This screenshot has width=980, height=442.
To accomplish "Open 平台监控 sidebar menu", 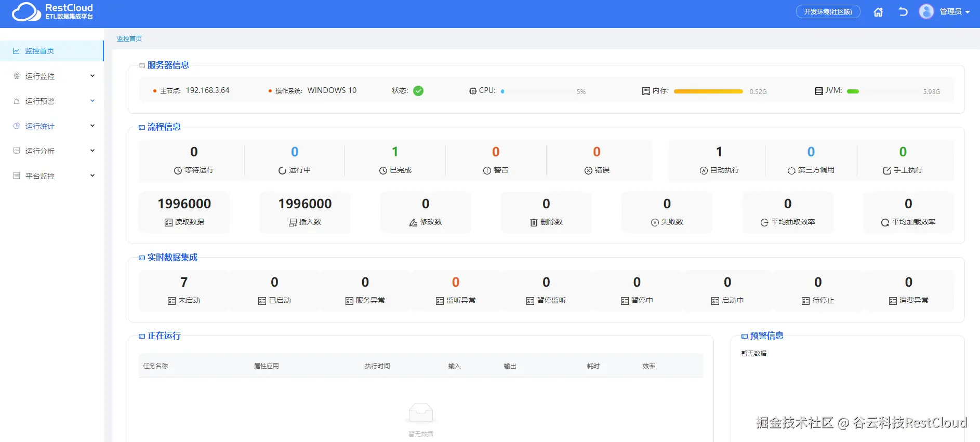I will tap(52, 176).
